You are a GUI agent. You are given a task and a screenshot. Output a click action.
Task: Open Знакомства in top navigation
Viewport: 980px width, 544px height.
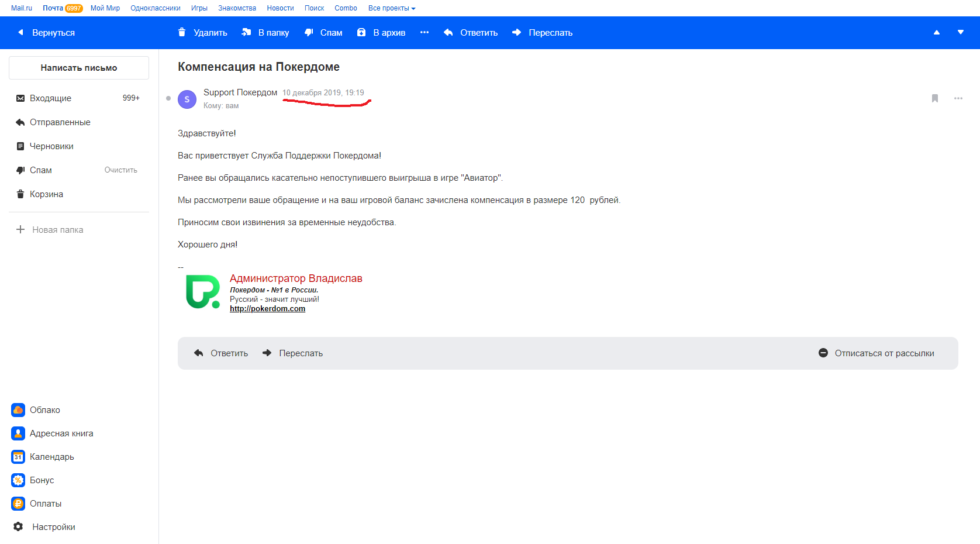pyautogui.click(x=237, y=8)
